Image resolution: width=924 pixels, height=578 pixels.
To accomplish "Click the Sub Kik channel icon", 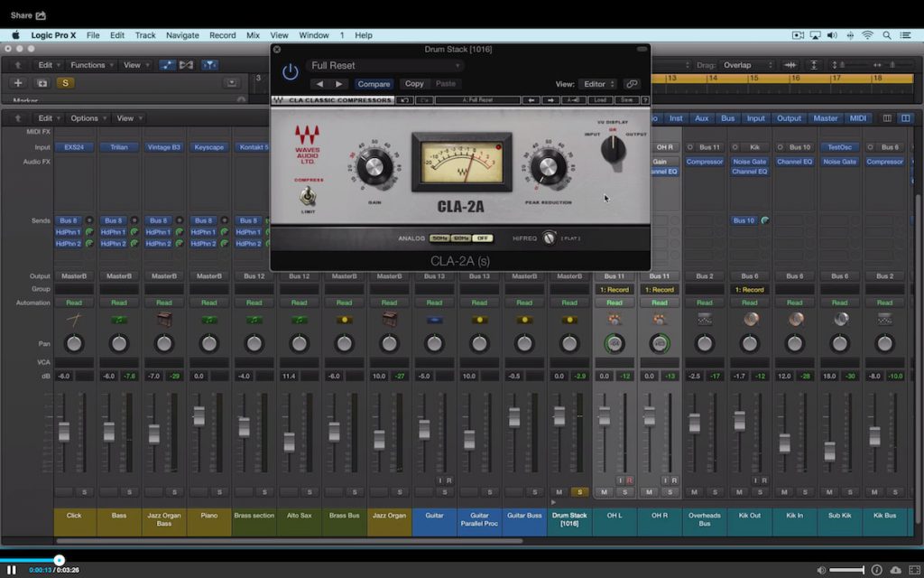I will tap(840, 319).
